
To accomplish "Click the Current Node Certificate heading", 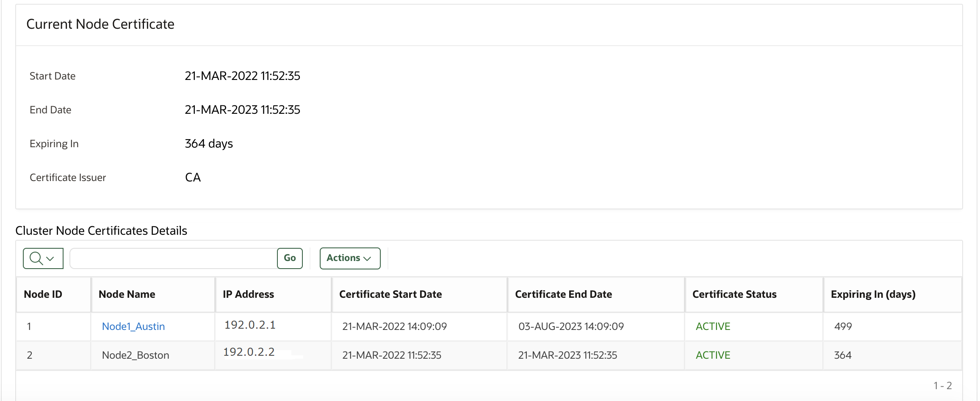I will click(100, 24).
